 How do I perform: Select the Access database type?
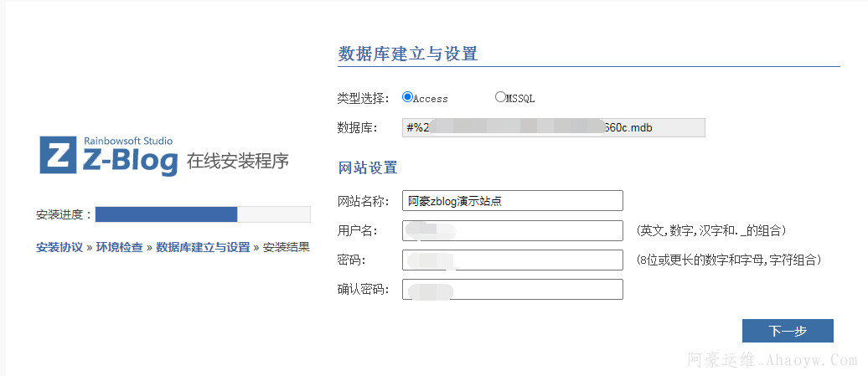(x=408, y=97)
